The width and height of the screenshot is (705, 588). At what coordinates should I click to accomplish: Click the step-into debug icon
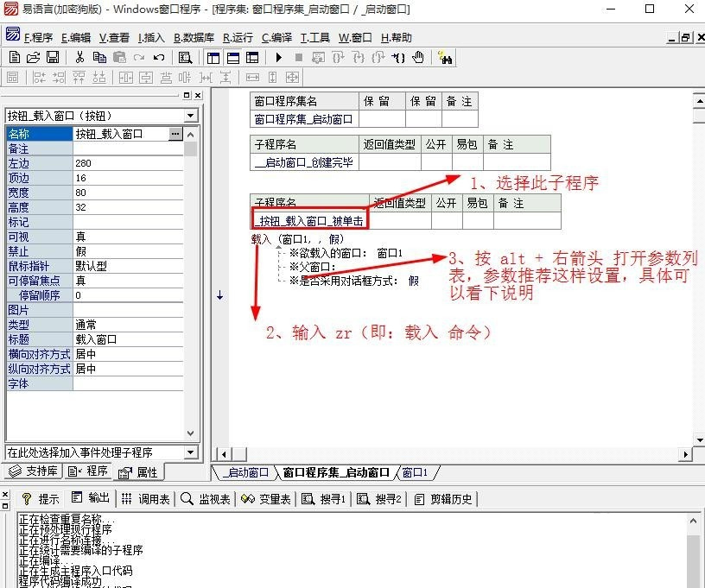coord(359,58)
